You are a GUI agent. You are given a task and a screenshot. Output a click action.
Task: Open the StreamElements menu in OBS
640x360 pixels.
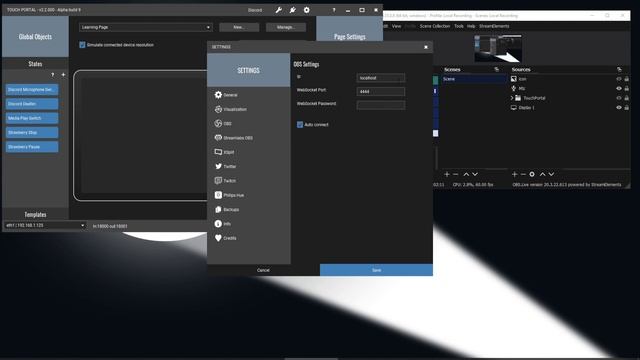tap(494, 26)
